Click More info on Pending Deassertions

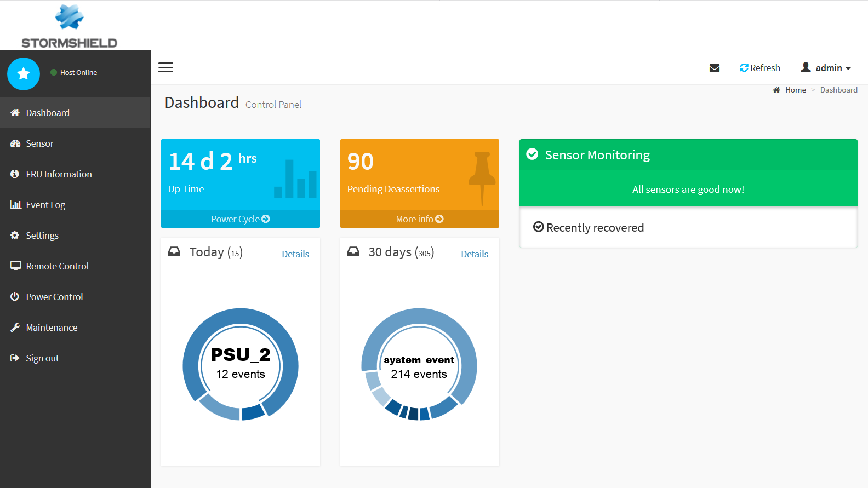tap(419, 219)
